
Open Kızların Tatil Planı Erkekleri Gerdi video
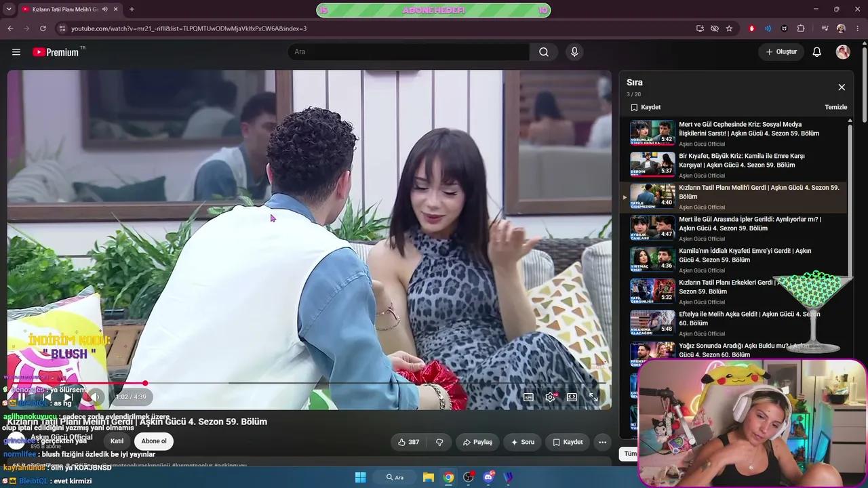pos(736,291)
